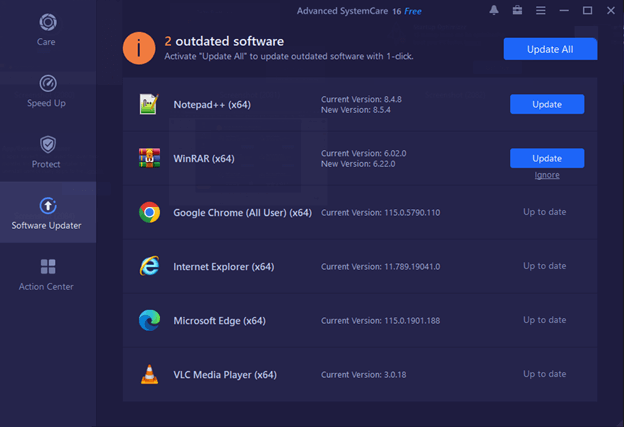Click the notification bell icon
This screenshot has height=427, width=624.
pos(494,11)
